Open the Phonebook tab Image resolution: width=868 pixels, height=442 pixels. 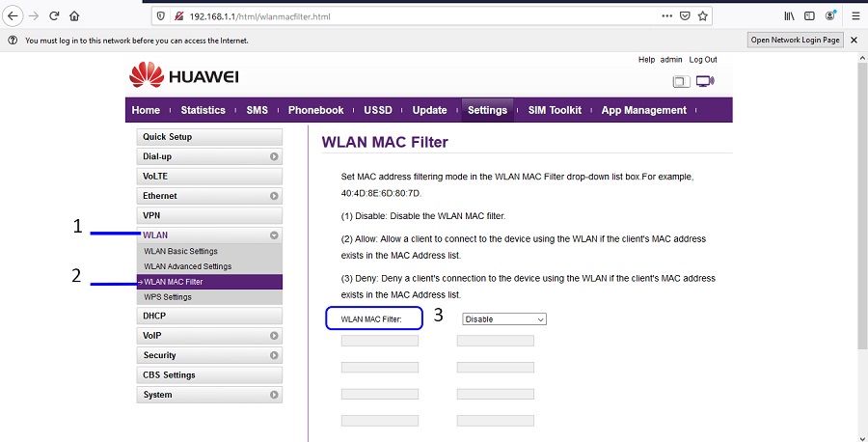[315, 110]
